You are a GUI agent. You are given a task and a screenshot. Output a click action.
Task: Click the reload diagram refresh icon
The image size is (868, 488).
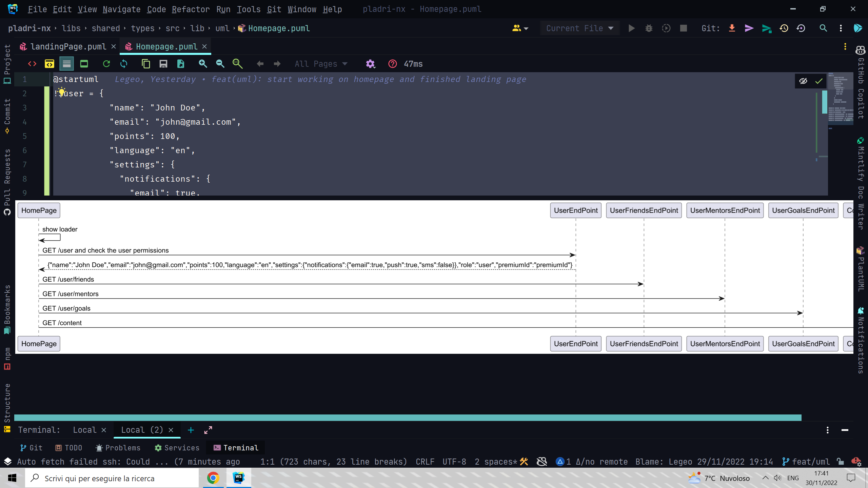(106, 64)
